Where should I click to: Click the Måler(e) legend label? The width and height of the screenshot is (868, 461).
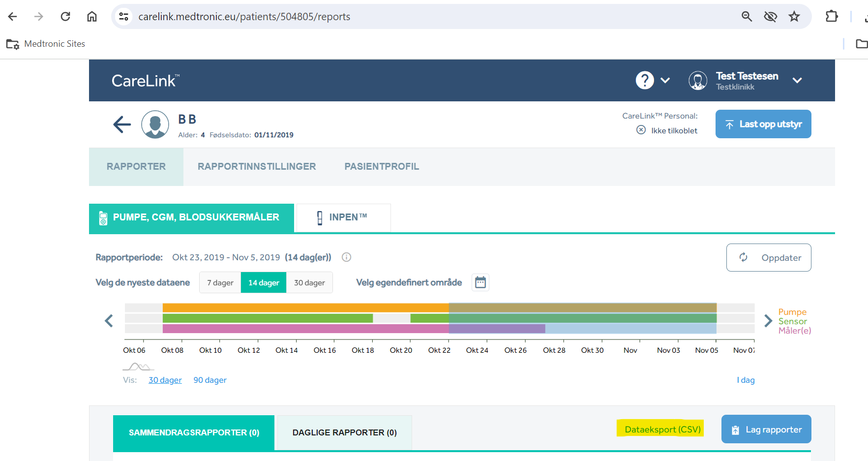[x=795, y=331]
